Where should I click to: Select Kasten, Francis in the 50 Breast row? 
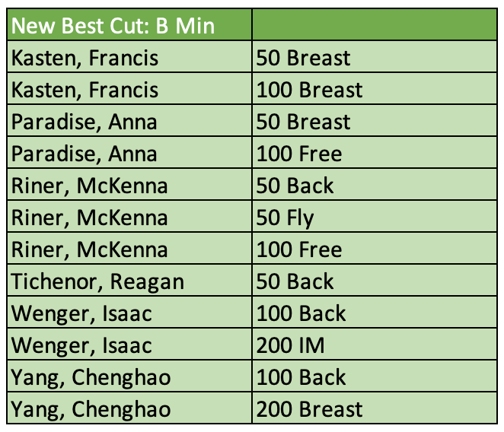pos(129,59)
